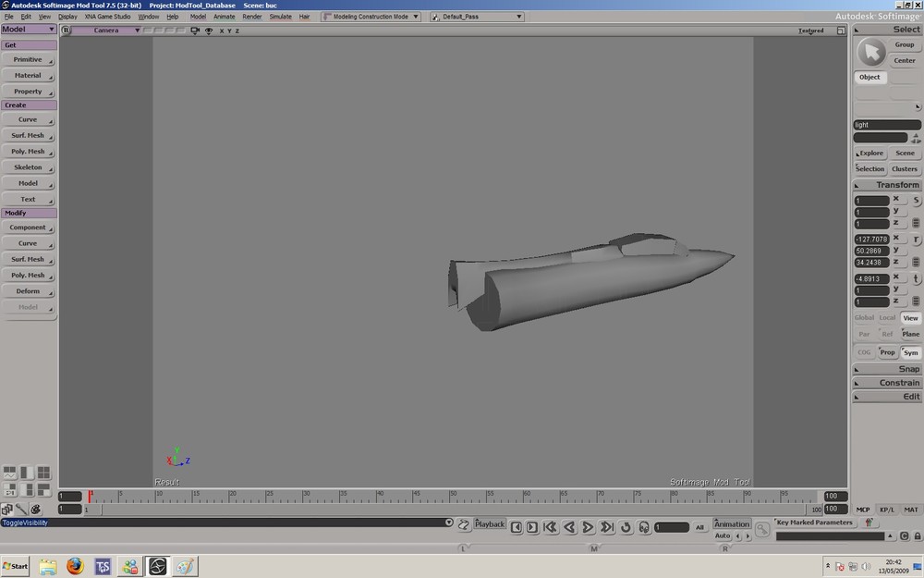Click the painter's palette toolbar icon
This screenshot has height=578, width=924.
point(35,509)
